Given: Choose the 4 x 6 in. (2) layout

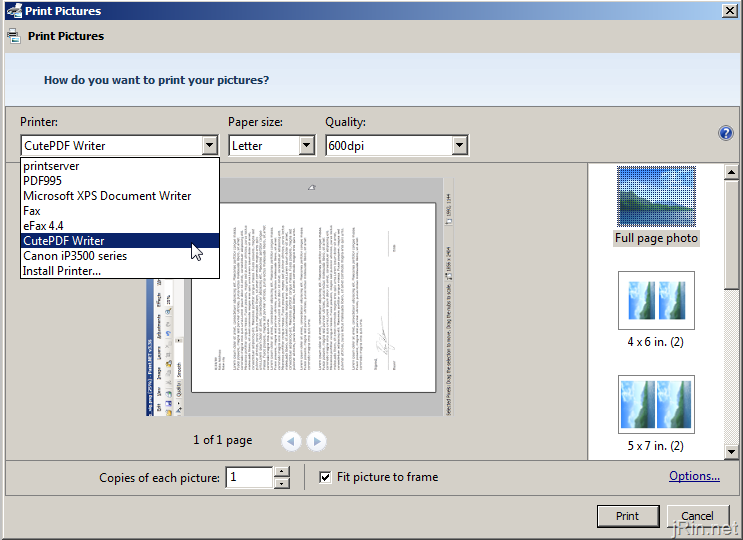Looking at the screenshot, I should tap(656, 309).
